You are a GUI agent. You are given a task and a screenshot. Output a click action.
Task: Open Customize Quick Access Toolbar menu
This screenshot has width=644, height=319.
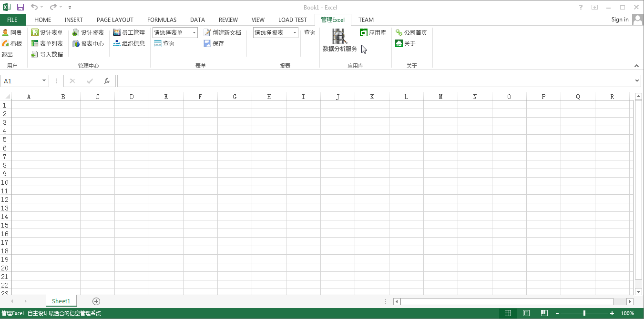(x=70, y=8)
